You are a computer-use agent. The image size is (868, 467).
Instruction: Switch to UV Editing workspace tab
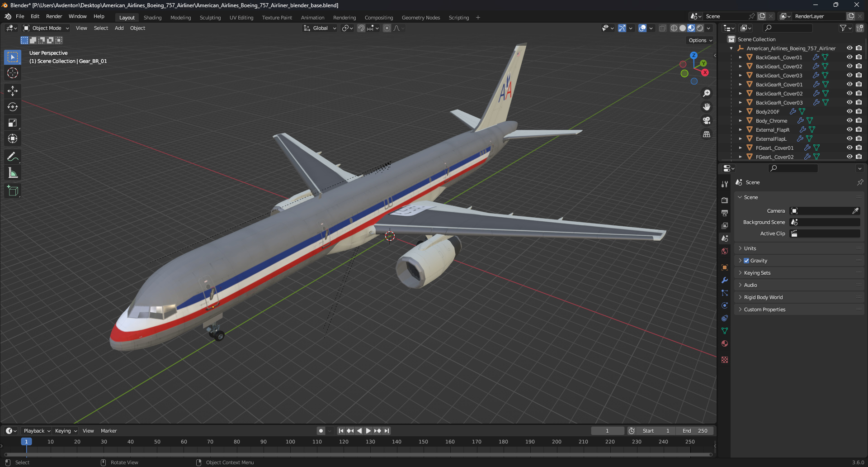(x=241, y=18)
